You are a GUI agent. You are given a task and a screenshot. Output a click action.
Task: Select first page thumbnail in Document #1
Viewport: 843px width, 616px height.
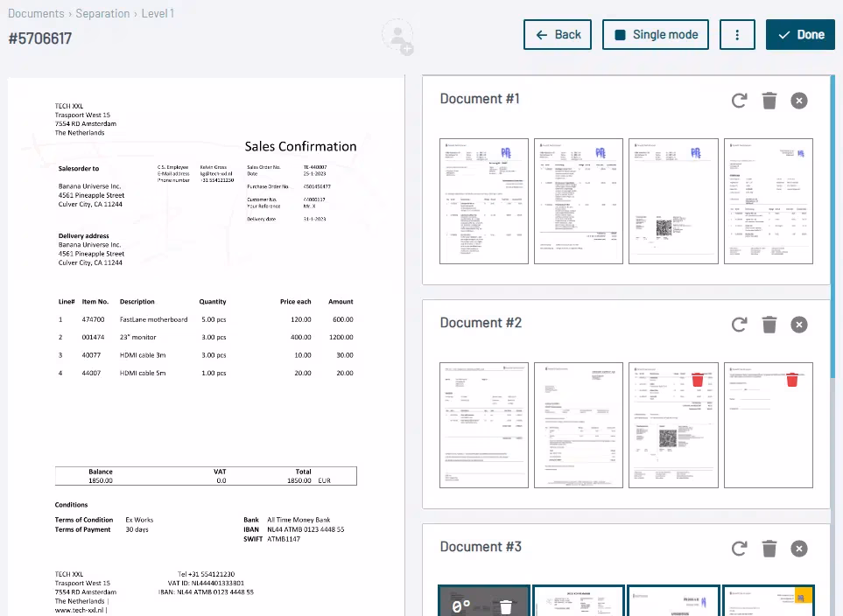point(484,200)
